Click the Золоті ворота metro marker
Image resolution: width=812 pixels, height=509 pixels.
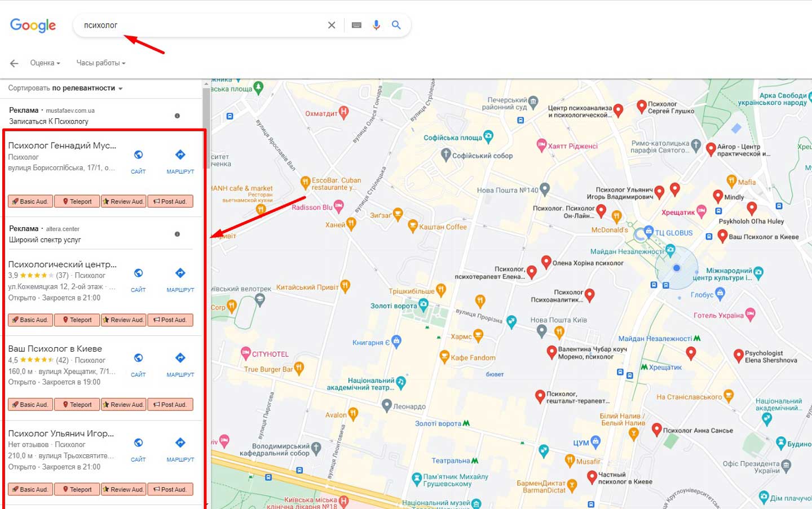point(466,423)
